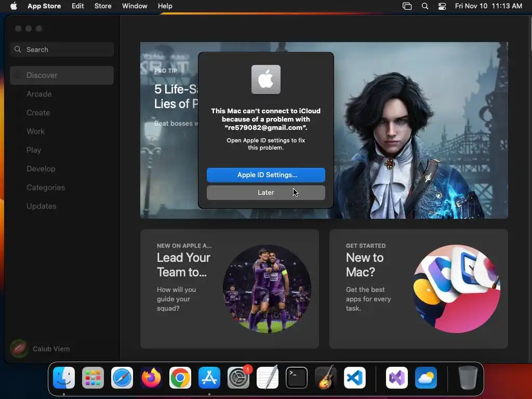Click 'Get the best apps for every task.' text
This screenshot has height=399, width=532.
point(368,299)
